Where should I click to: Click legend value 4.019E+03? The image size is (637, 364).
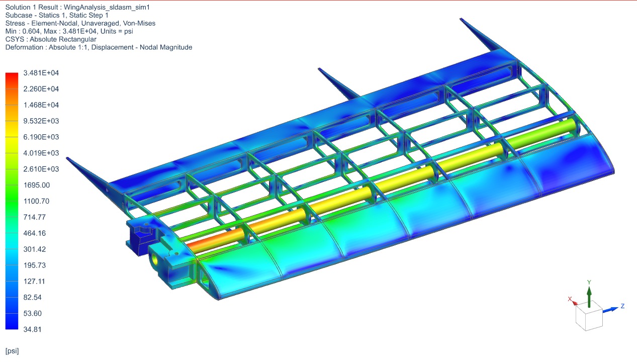point(41,153)
